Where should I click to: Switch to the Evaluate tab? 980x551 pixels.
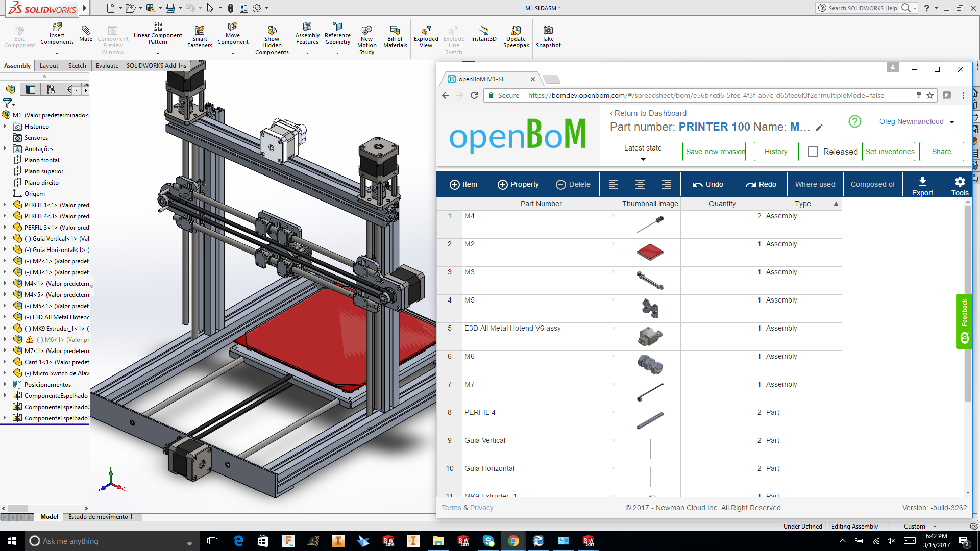coord(107,66)
